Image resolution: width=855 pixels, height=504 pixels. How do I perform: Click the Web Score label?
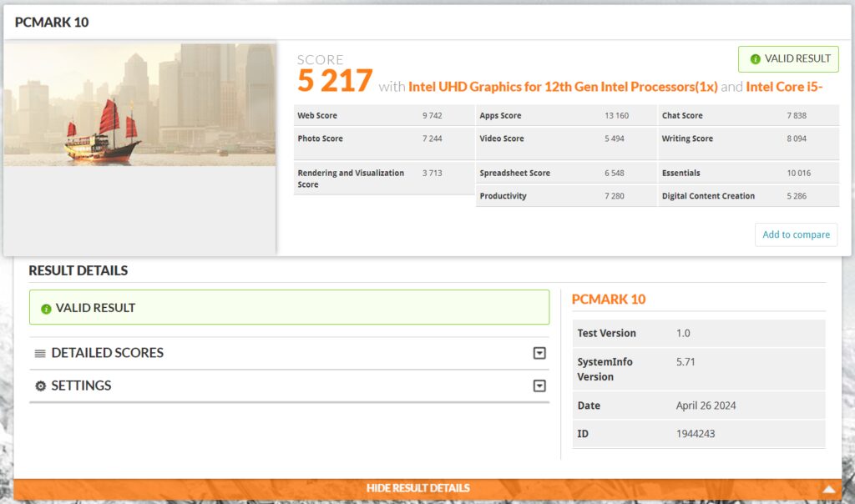[317, 115]
